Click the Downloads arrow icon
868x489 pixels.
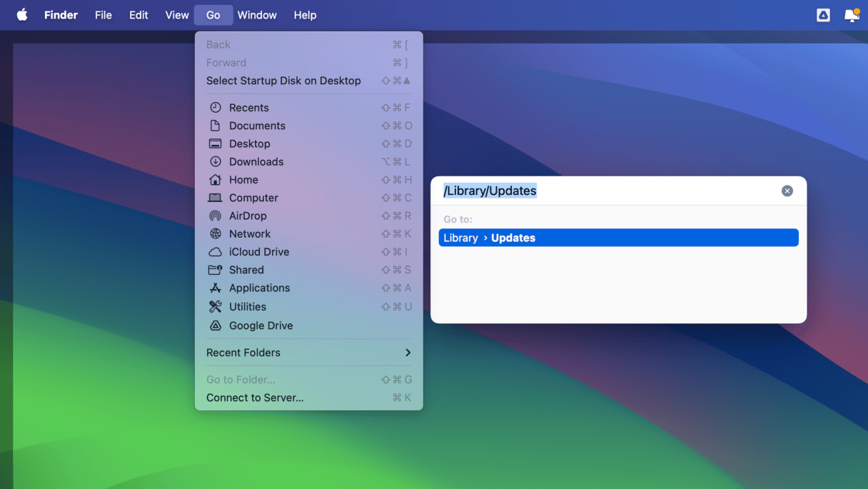[215, 162]
